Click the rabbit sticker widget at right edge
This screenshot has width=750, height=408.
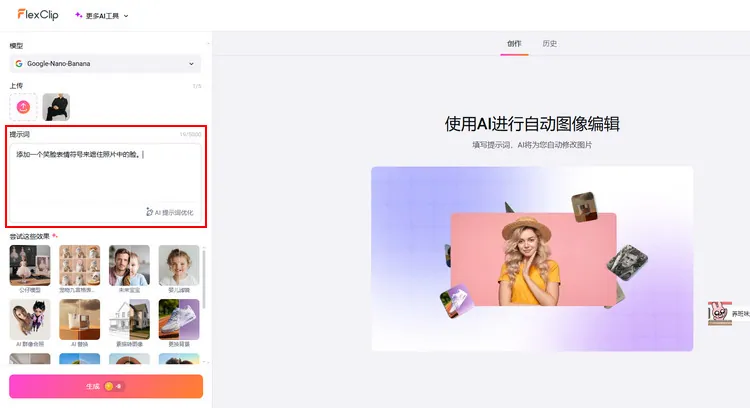[720, 313]
